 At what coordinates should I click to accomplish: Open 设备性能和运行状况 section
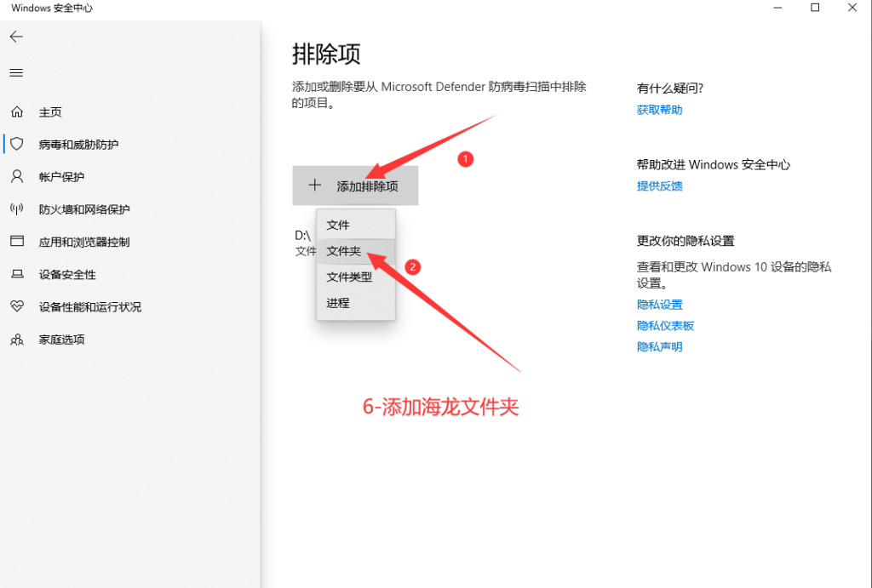click(89, 307)
